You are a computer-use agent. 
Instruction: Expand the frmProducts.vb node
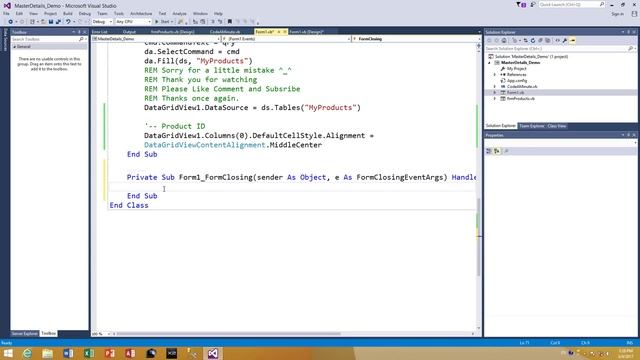(495, 98)
